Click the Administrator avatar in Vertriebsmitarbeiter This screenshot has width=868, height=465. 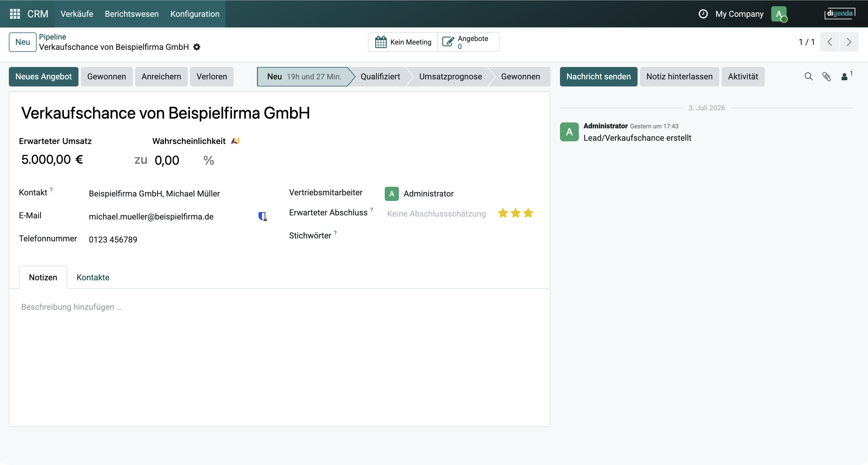click(392, 194)
